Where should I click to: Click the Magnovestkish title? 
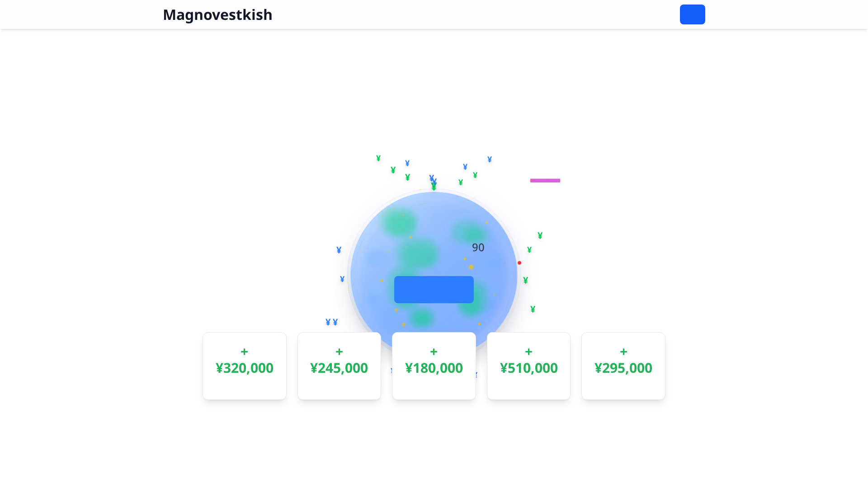click(218, 14)
